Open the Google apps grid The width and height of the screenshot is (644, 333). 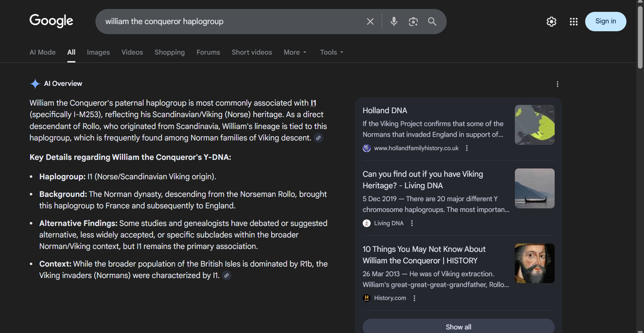click(573, 22)
